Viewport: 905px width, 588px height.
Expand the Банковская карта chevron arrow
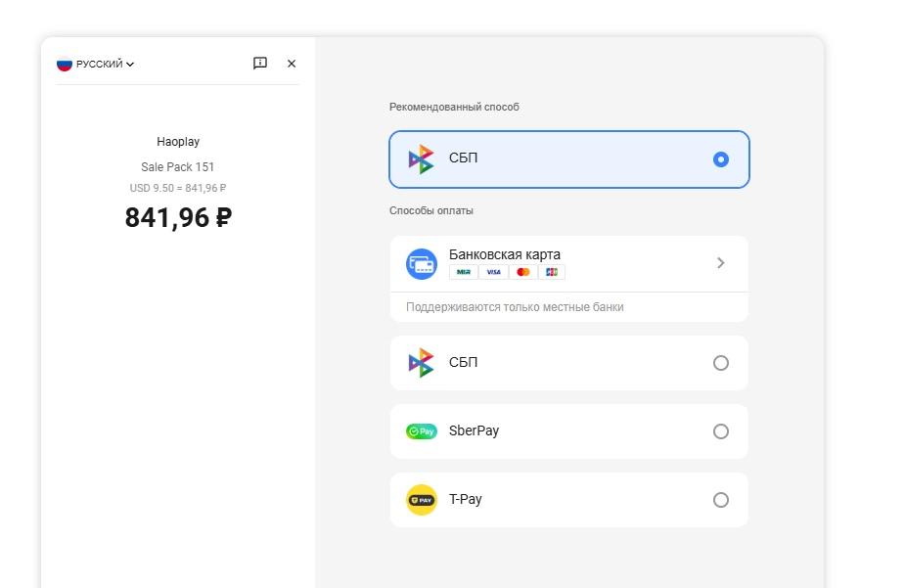click(721, 262)
